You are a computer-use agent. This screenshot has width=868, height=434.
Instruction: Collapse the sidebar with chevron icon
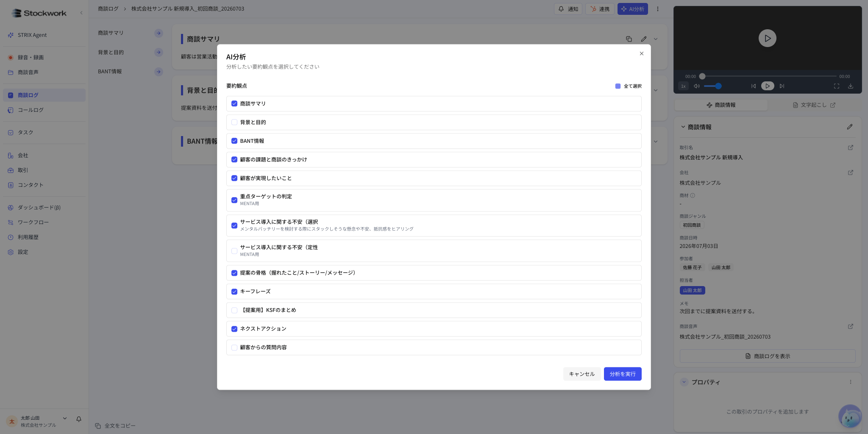click(81, 13)
